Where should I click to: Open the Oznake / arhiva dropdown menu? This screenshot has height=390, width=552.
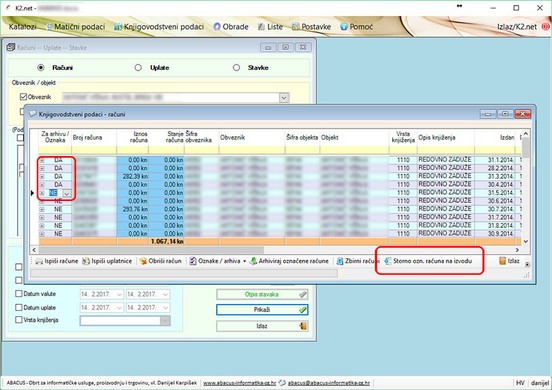pos(245,261)
